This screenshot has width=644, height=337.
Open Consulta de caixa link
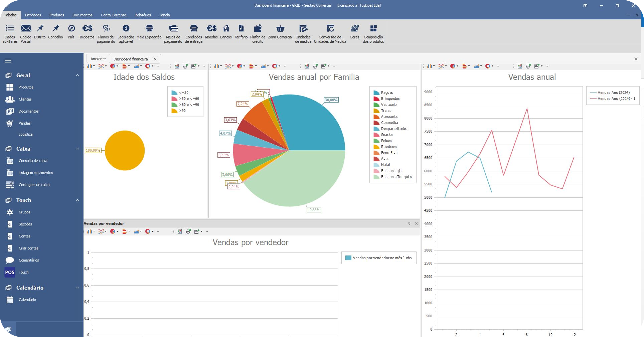coord(33,161)
